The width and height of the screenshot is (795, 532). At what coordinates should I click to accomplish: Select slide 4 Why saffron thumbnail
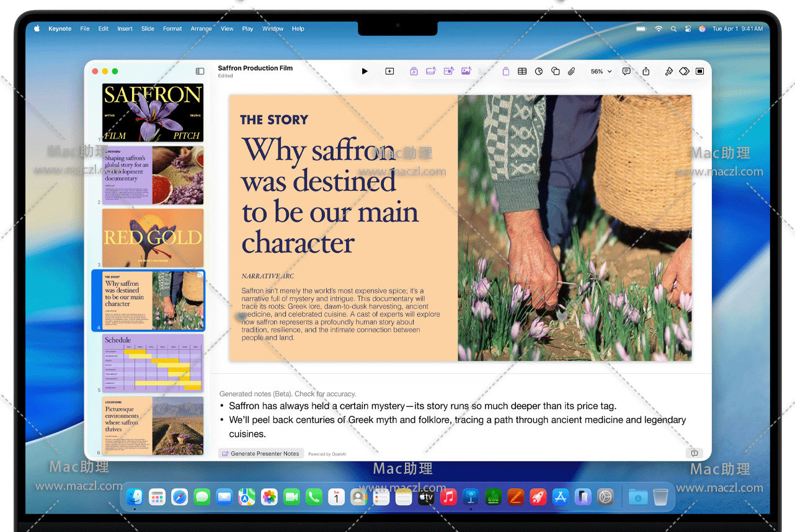point(153,301)
